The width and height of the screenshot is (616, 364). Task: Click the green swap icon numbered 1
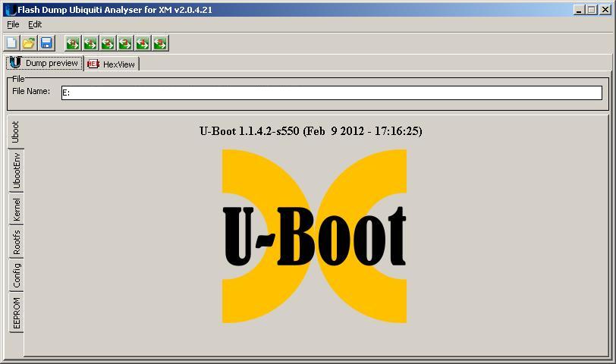click(90, 43)
